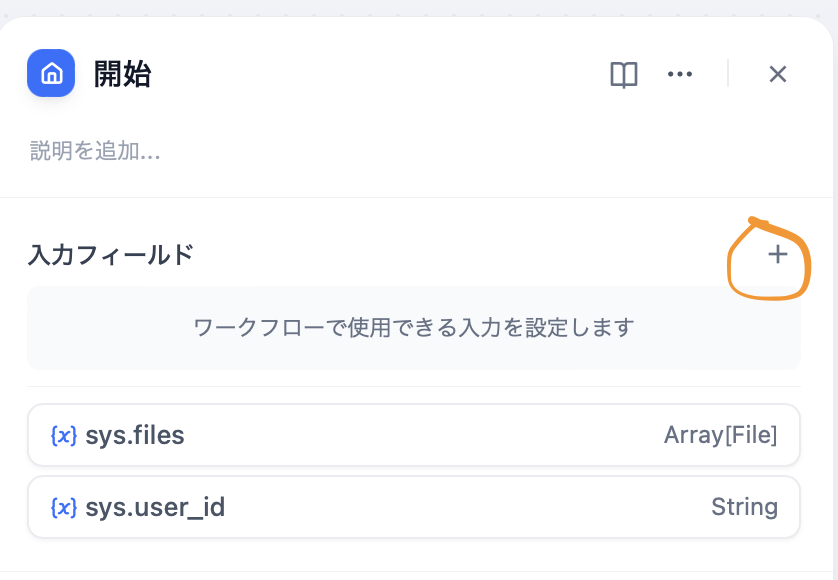Click the {x} variable icon next to sys.files
The width and height of the screenshot is (838, 580).
pyautogui.click(x=63, y=435)
